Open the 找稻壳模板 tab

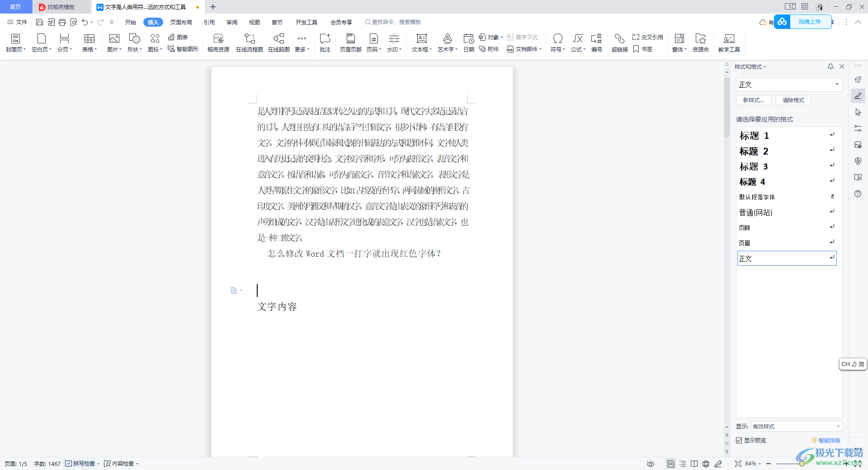click(x=61, y=7)
